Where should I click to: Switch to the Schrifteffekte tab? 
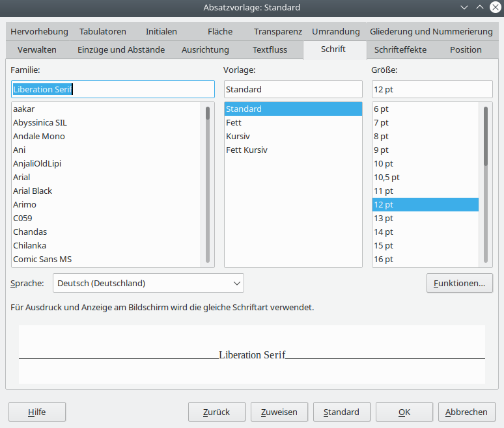point(399,49)
